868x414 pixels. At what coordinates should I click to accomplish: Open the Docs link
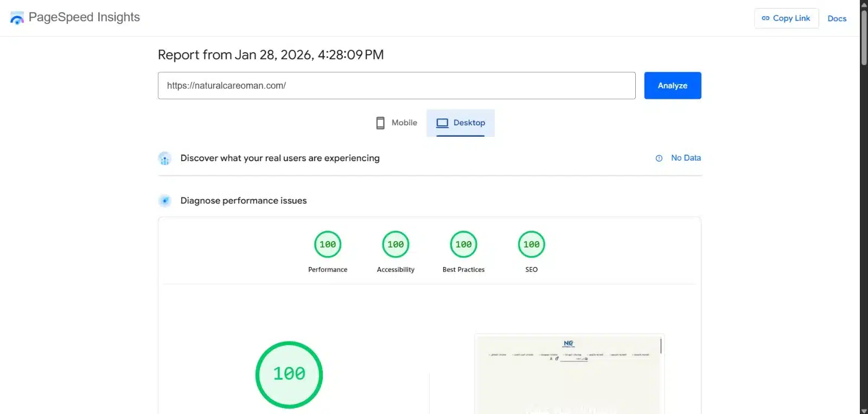837,18
